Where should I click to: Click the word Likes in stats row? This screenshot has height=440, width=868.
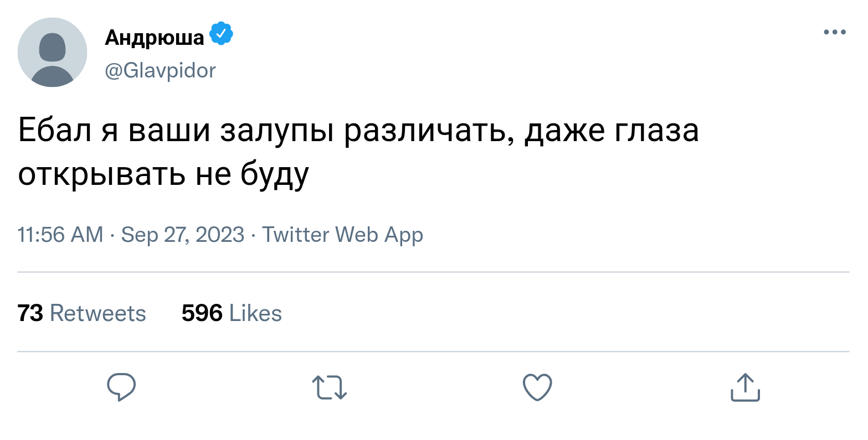click(255, 313)
